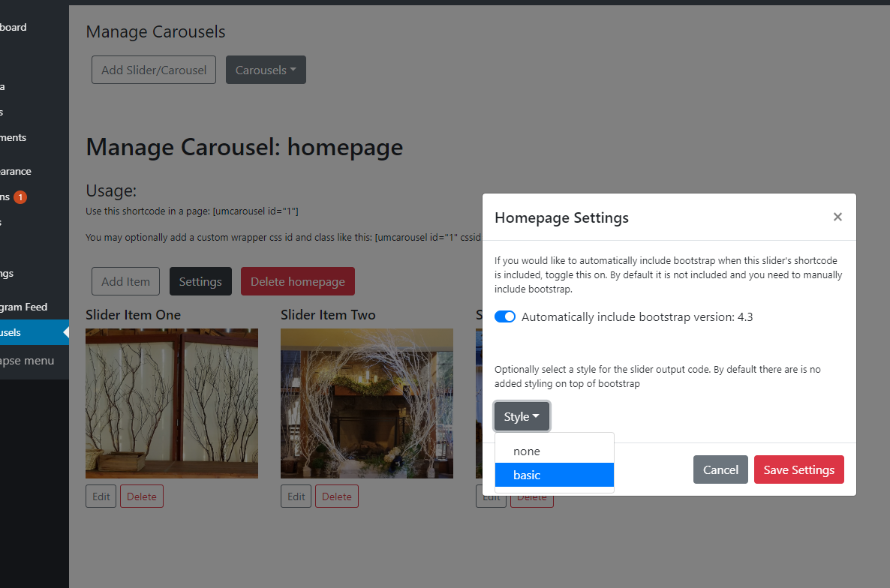
Task: Toggle automatically include bootstrap switch
Action: pyautogui.click(x=505, y=316)
